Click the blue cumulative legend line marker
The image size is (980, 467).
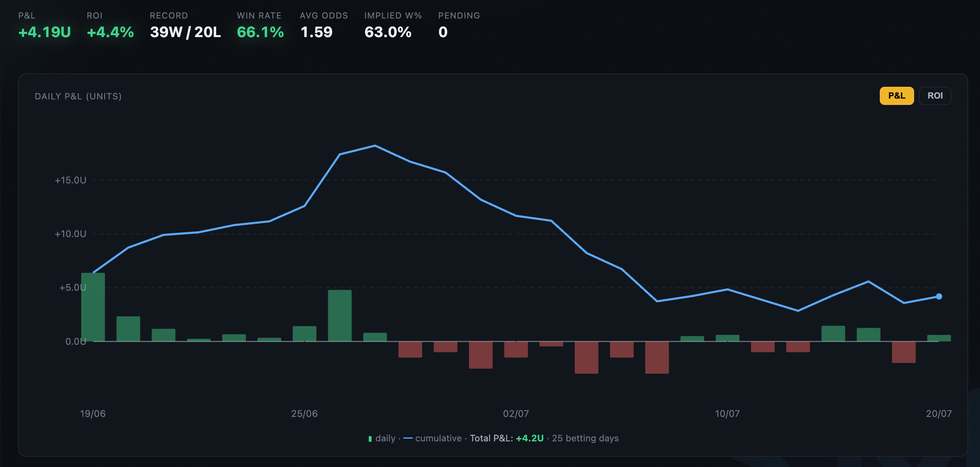(x=408, y=438)
